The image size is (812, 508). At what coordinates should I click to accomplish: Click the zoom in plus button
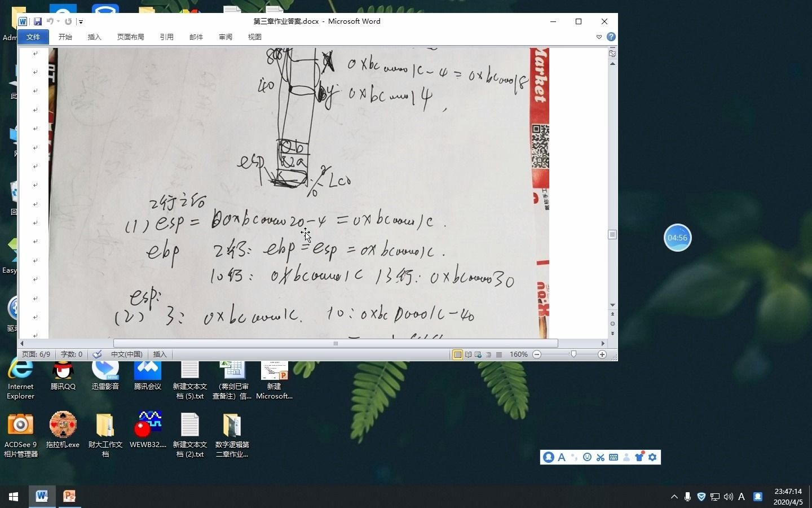602,354
